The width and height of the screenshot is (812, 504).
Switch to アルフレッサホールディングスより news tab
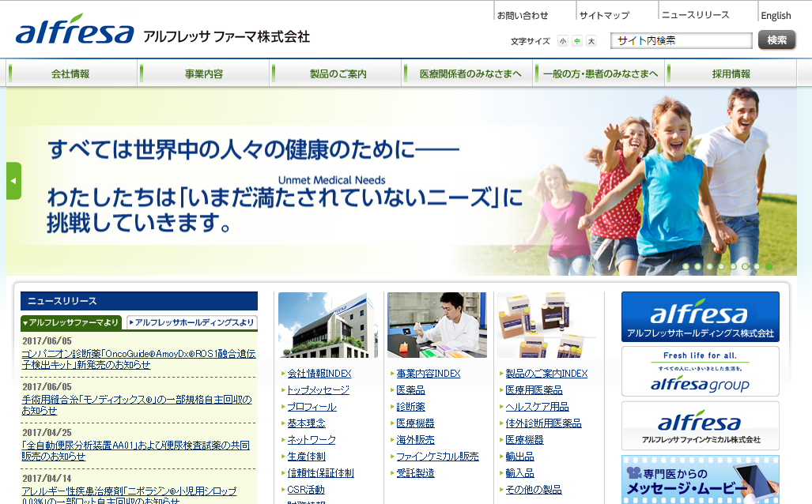(192, 322)
